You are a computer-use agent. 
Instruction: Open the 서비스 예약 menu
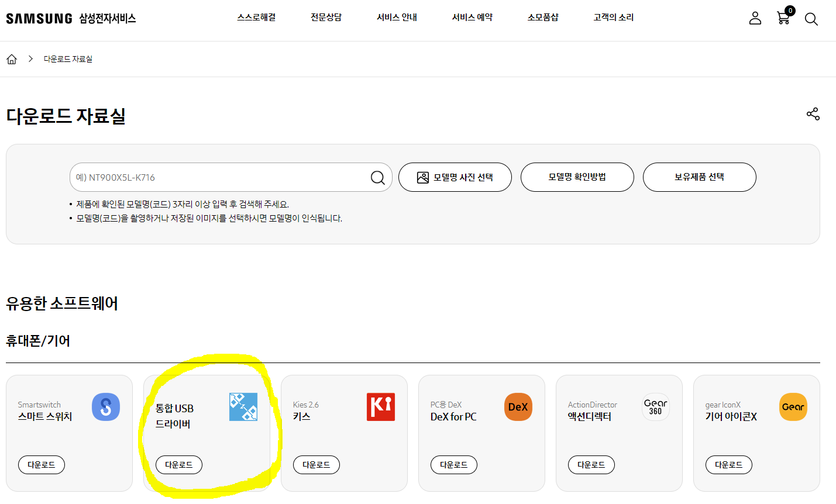(472, 18)
